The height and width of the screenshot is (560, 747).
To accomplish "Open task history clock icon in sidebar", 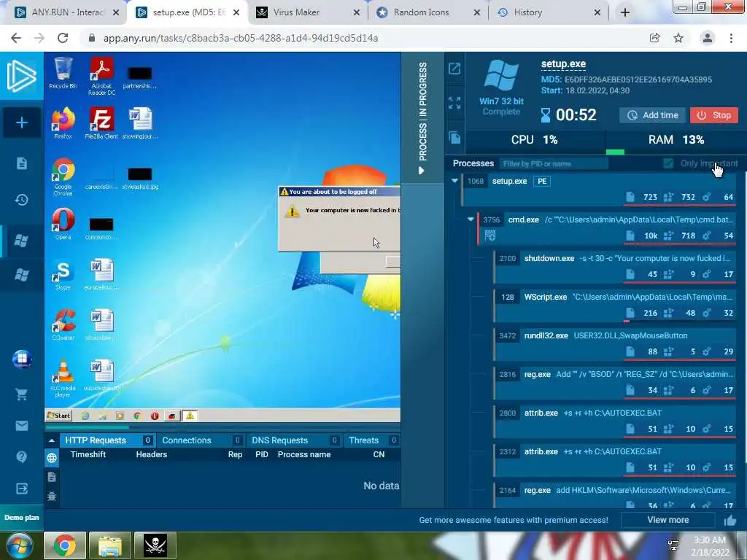I will pyautogui.click(x=21, y=200).
